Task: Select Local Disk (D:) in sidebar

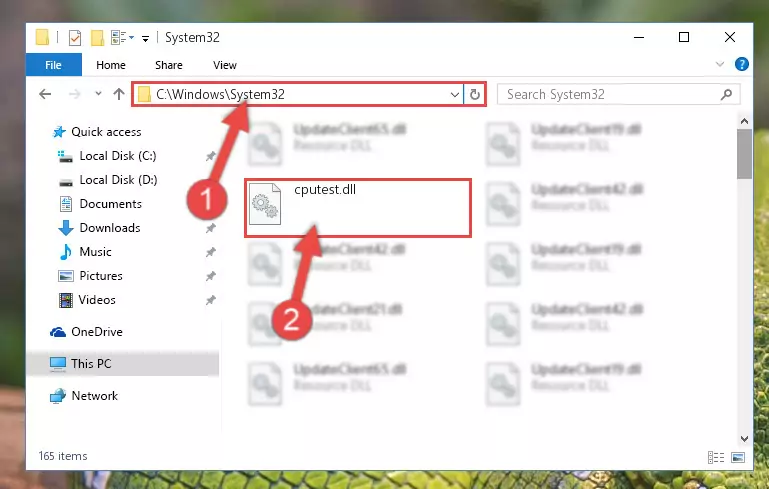Action: [118, 180]
